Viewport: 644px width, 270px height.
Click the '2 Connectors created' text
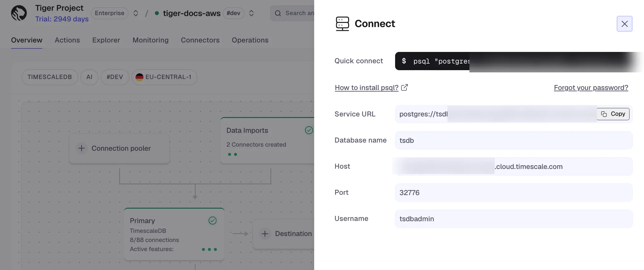tap(256, 144)
